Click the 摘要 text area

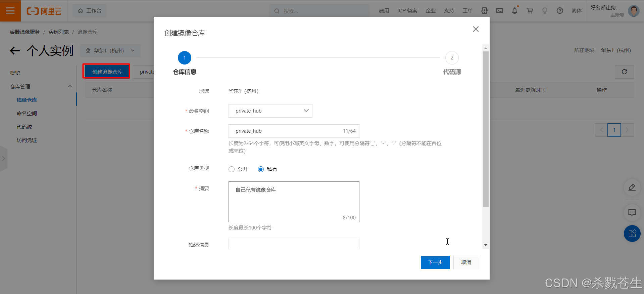[x=294, y=202]
